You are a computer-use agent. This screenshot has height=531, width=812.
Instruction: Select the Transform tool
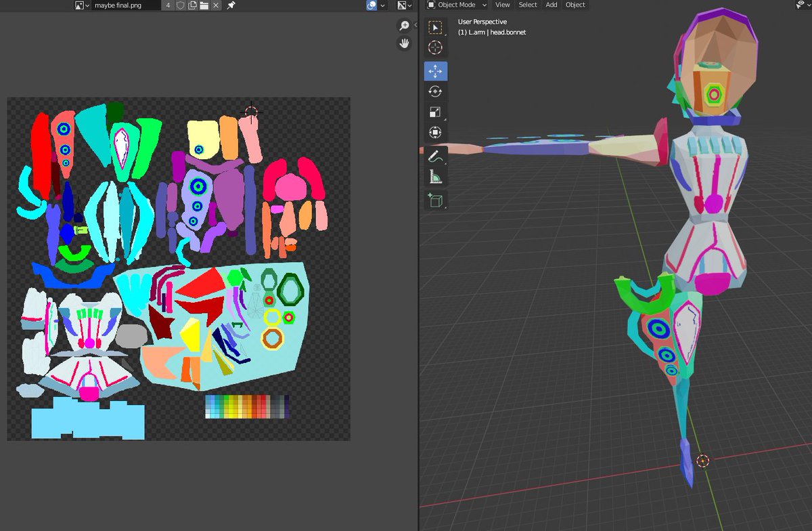[435, 132]
